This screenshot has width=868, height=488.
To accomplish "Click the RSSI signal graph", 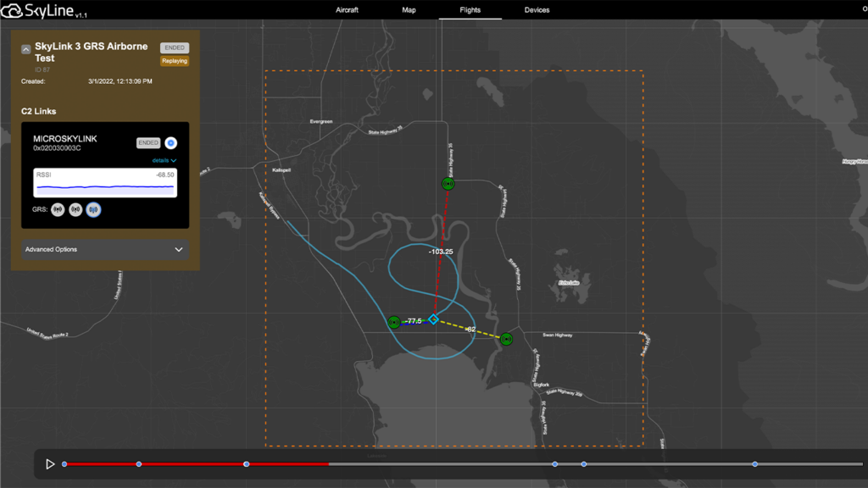I will click(x=105, y=183).
